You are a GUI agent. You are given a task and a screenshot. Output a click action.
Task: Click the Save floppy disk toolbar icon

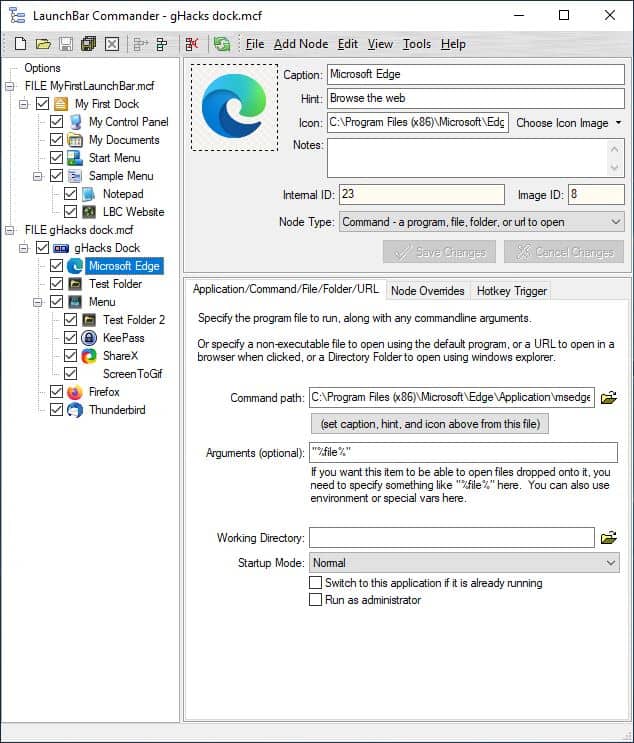click(66, 44)
